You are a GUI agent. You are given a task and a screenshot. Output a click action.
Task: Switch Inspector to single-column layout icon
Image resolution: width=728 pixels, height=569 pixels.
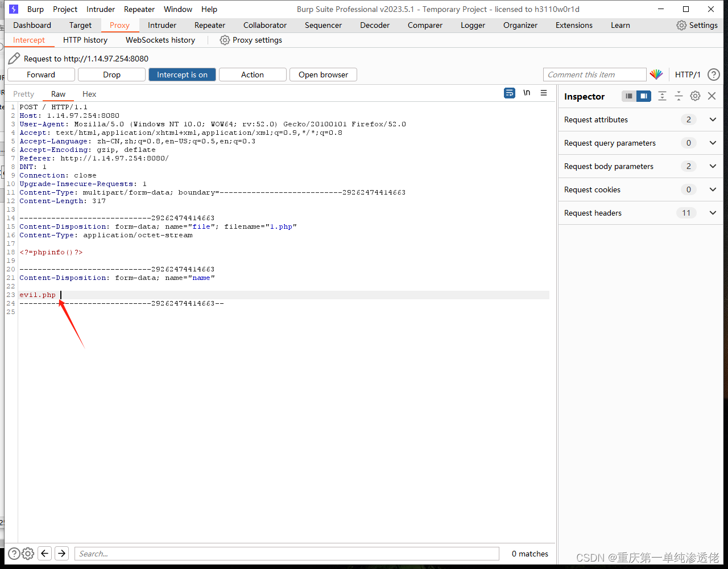628,96
